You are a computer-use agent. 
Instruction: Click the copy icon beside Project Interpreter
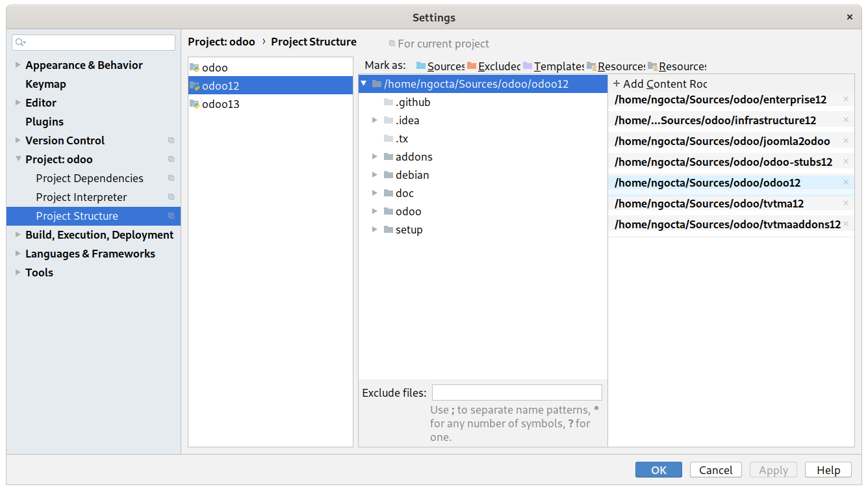point(172,197)
